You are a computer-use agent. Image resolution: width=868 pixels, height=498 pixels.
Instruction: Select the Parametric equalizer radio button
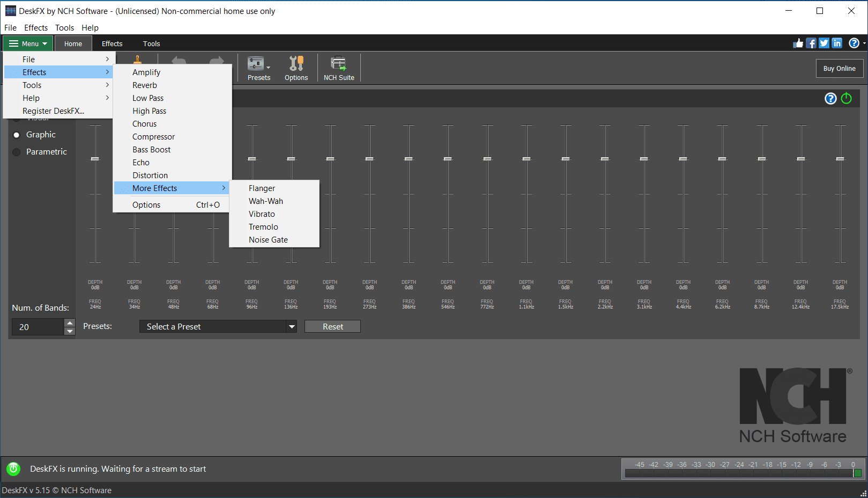17,152
